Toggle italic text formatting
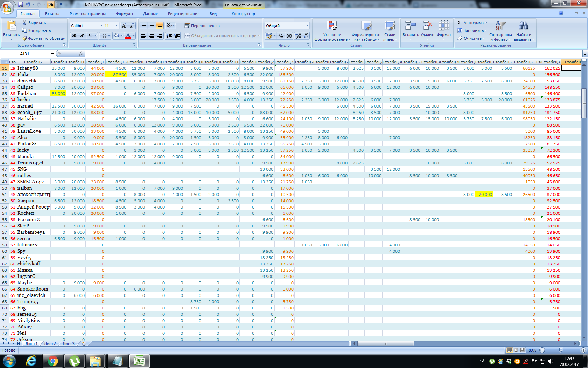 [82, 36]
